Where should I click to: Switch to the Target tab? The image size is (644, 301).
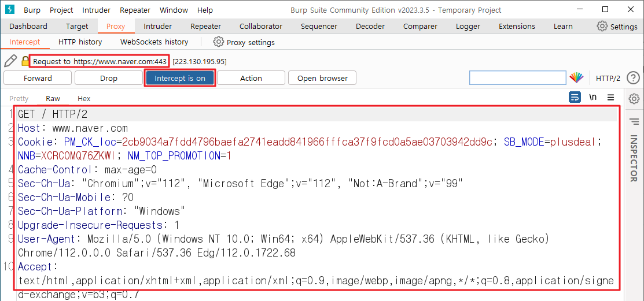[77, 26]
